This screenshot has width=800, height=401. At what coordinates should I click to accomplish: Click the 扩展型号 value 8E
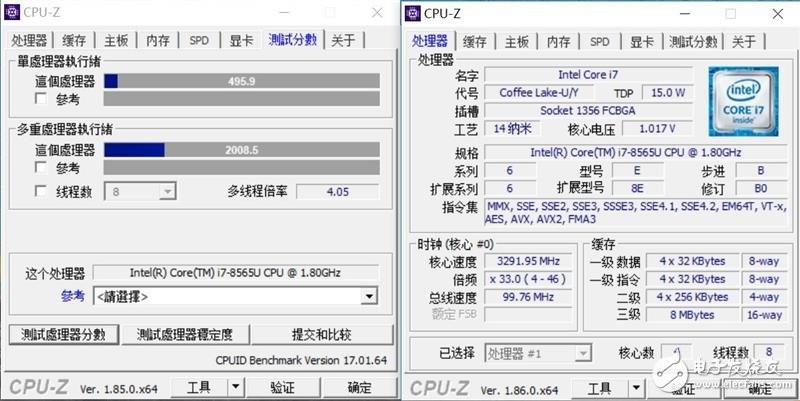coord(637,188)
